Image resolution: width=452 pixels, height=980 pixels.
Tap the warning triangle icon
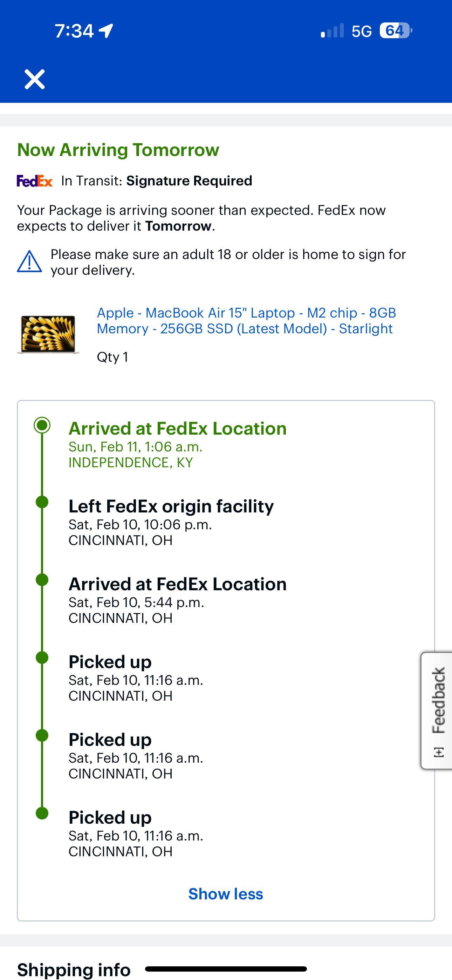29,262
